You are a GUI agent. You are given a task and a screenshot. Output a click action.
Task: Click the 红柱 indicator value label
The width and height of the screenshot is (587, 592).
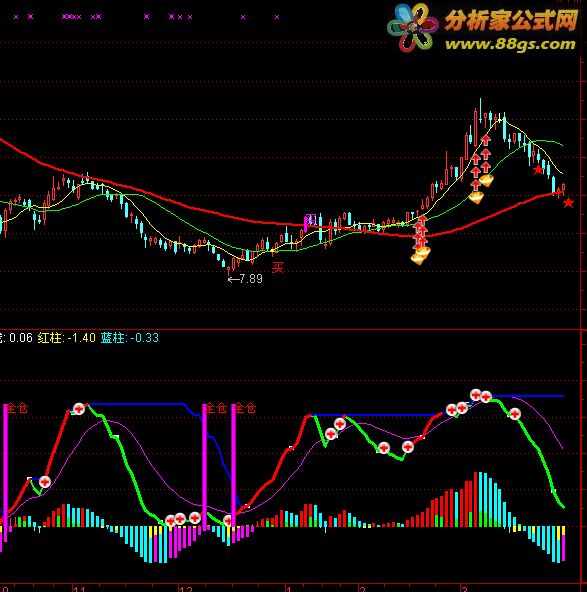(x=66, y=338)
